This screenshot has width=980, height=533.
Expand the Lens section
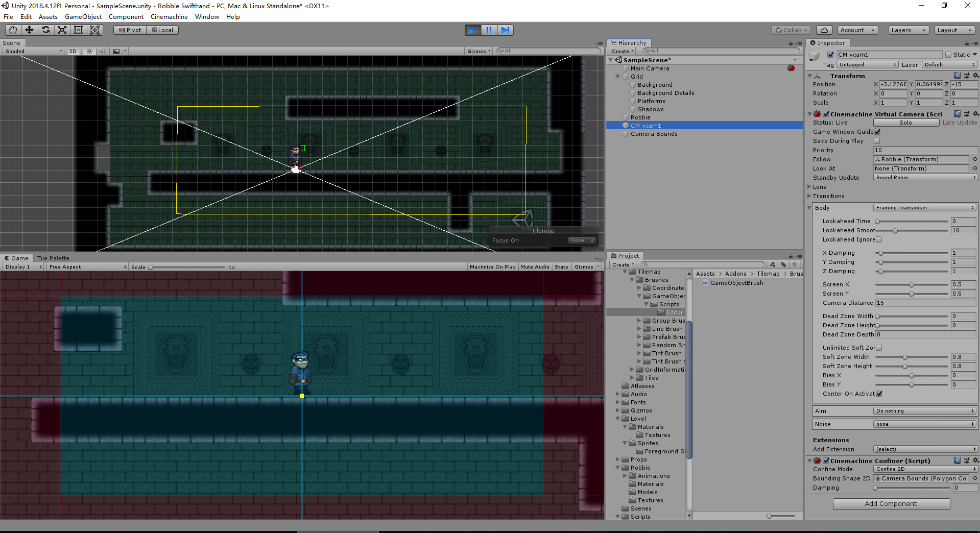[x=809, y=187]
